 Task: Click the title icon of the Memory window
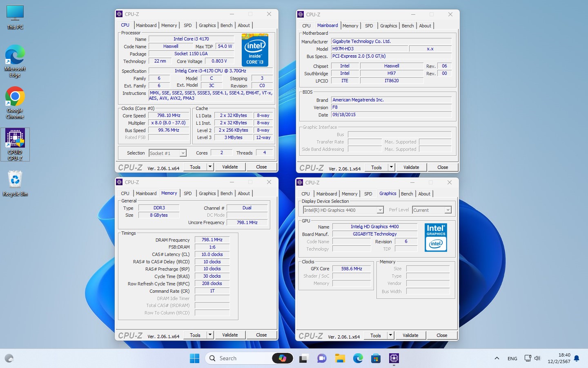tap(119, 182)
